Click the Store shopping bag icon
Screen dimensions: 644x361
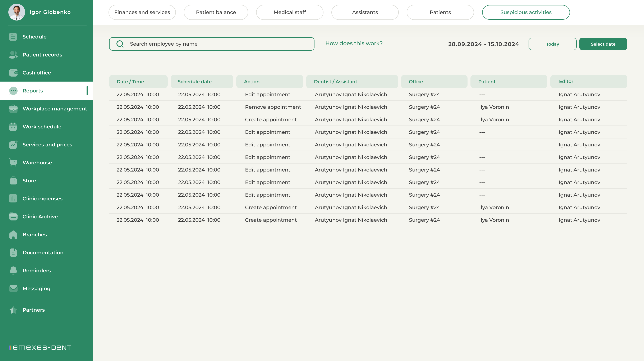(13, 180)
